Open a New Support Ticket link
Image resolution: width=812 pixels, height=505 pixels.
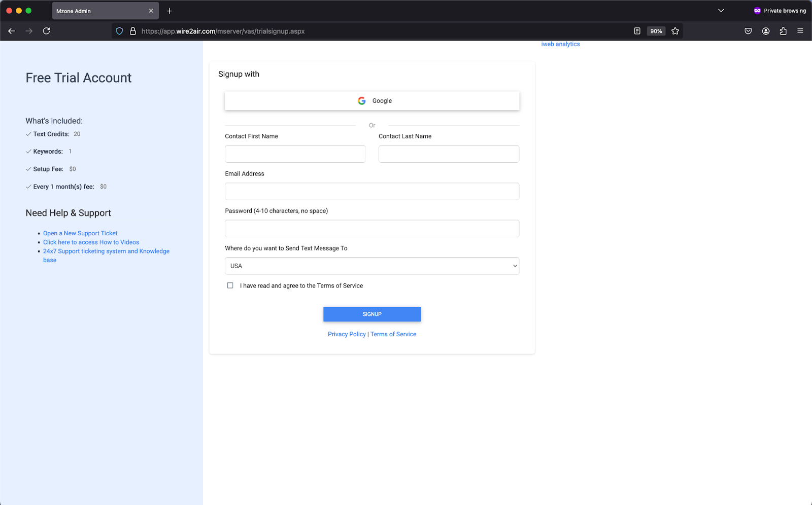[80, 233]
